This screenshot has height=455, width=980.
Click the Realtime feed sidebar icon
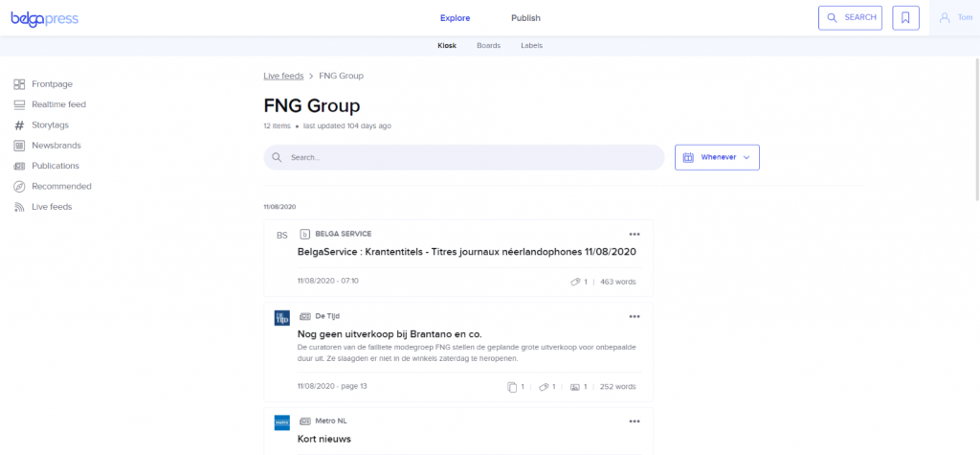(x=19, y=104)
